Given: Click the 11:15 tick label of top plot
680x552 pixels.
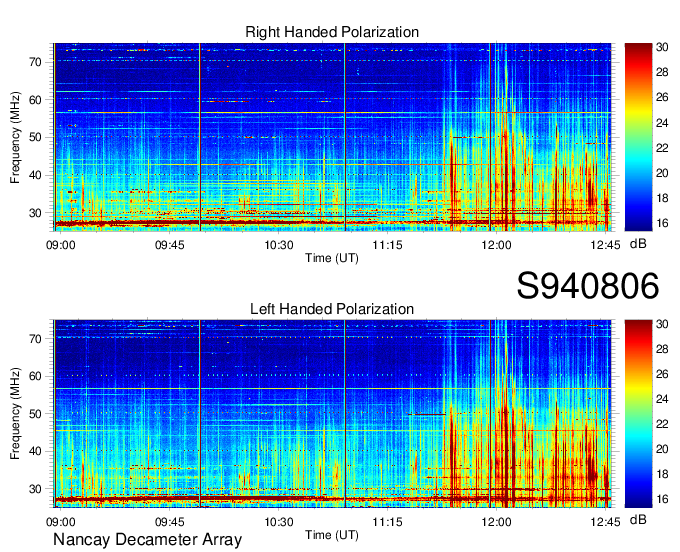Looking at the screenshot, I should [388, 245].
